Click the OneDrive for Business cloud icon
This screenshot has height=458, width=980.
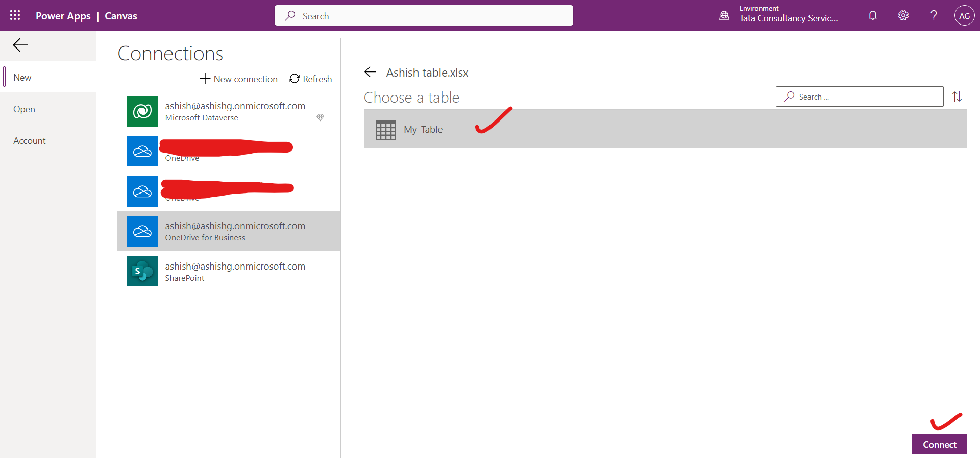(142, 231)
